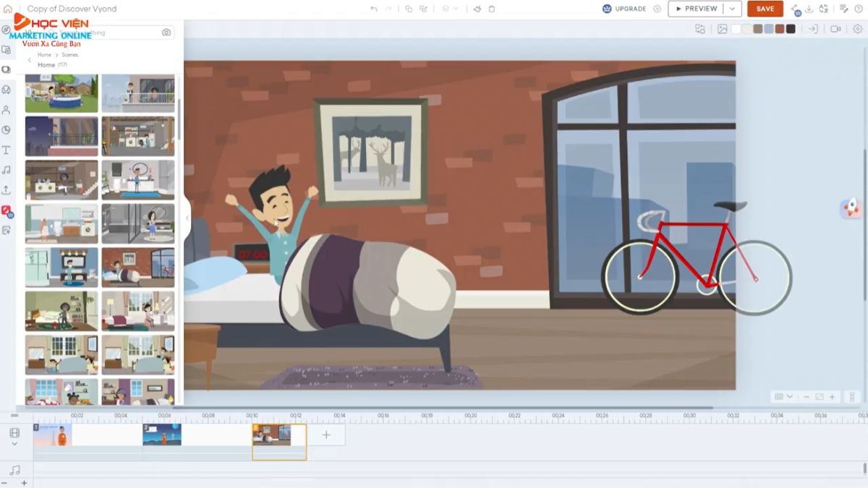Pick the taupe brown color swatch

[x=758, y=29]
